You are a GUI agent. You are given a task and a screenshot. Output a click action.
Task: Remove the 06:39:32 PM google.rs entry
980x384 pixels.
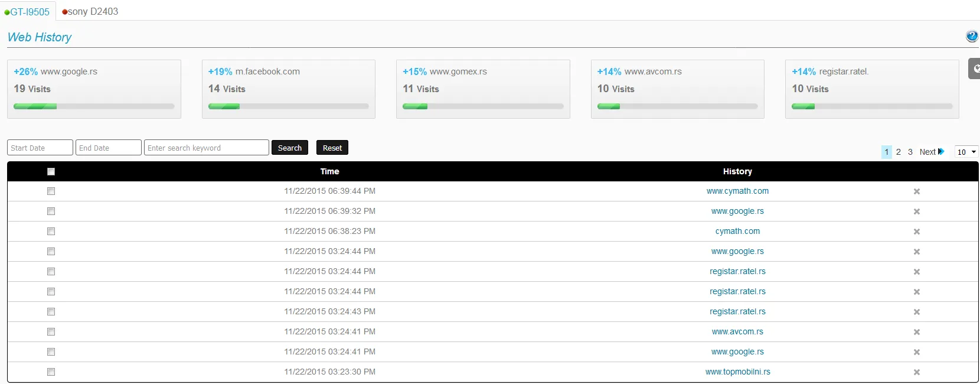click(917, 211)
